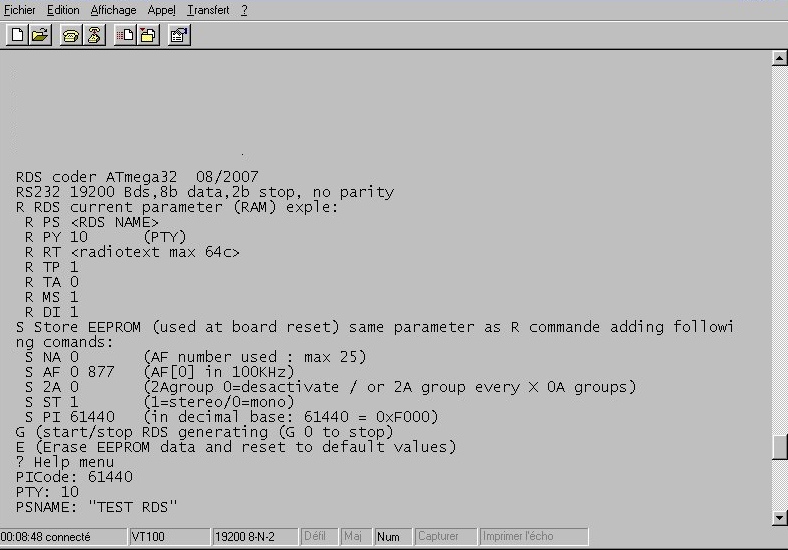Click the PSNAME "TEST RDS" line
This screenshot has width=788, height=550.
(x=96, y=507)
